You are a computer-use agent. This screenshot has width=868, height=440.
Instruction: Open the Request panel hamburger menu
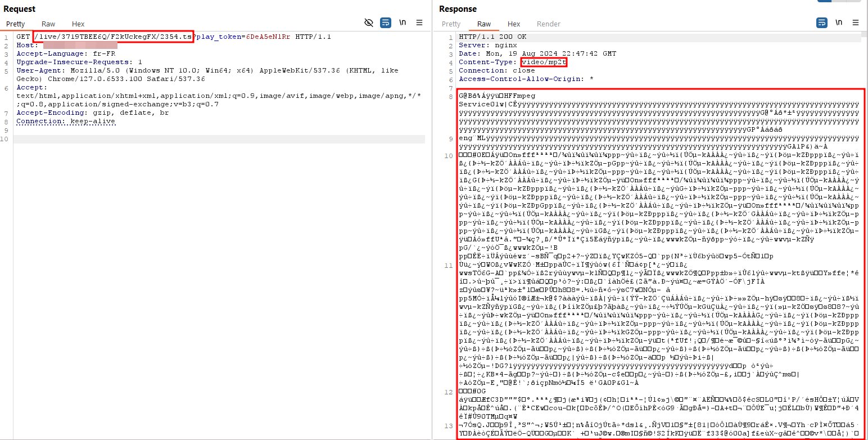[x=419, y=23]
